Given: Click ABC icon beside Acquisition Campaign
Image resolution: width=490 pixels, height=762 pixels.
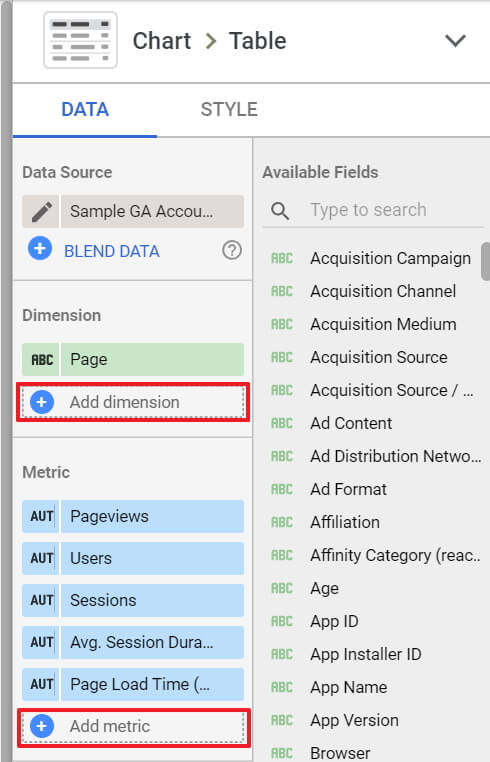Looking at the screenshot, I should [282, 258].
